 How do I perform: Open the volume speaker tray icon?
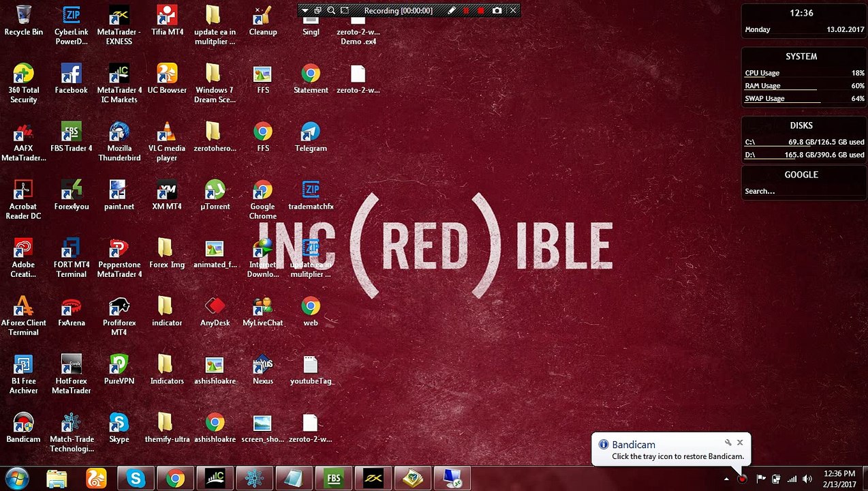(x=808, y=479)
